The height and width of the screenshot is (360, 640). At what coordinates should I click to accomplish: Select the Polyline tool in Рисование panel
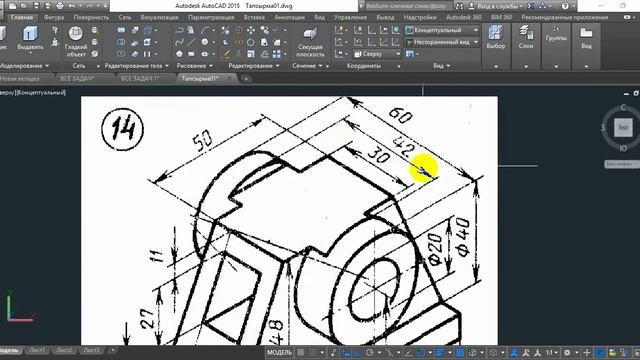pos(179,30)
